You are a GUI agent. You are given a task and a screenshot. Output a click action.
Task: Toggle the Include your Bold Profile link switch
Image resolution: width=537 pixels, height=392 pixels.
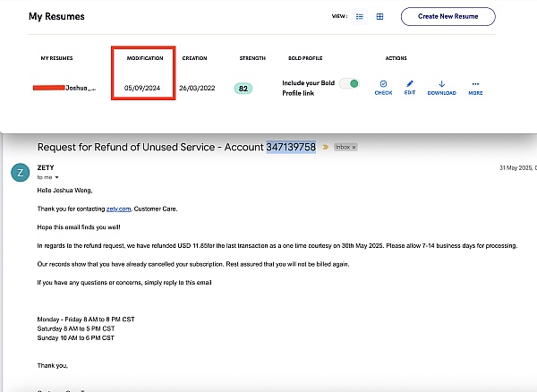[349, 83]
